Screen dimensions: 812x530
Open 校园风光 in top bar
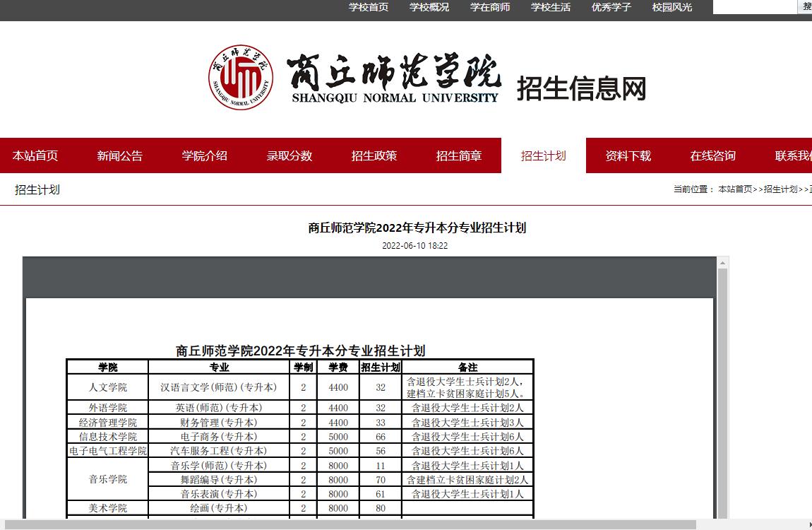(672, 7)
